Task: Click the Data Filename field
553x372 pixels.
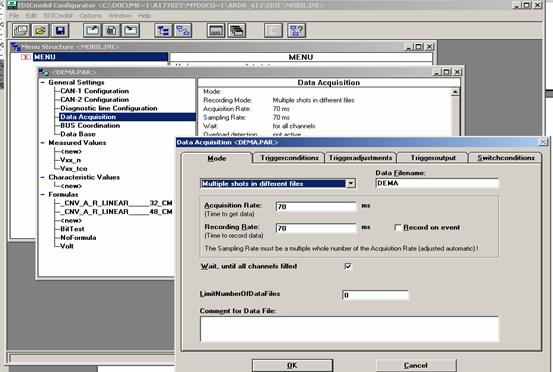Action: [437, 183]
